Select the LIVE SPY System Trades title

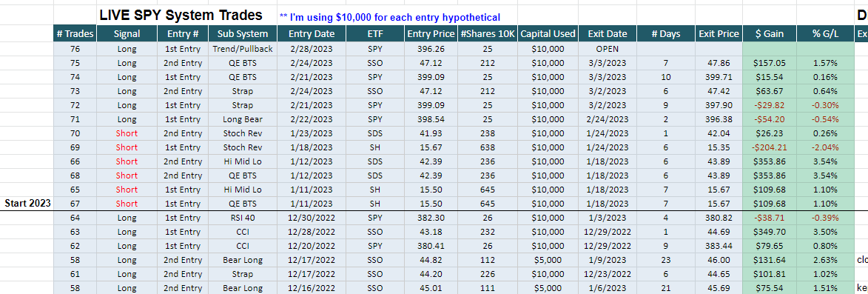point(181,16)
